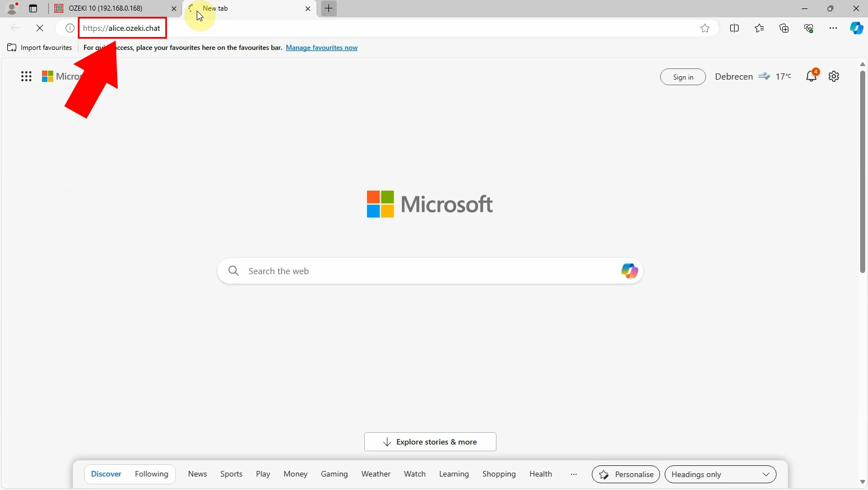Stop loading the page with X button
The image size is (868, 490).
(40, 28)
